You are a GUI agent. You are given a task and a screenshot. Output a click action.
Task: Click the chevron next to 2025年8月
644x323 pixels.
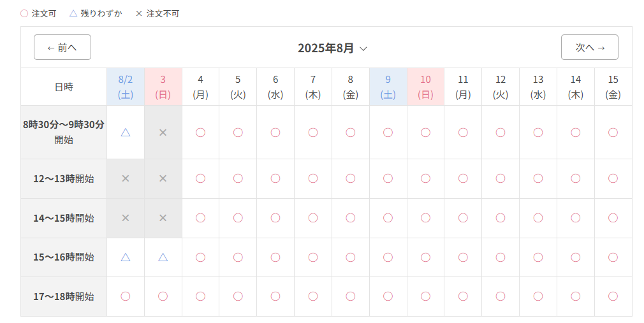coord(363,49)
